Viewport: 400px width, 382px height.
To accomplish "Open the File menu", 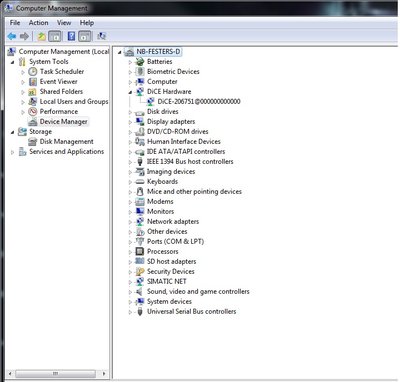I will 15,23.
